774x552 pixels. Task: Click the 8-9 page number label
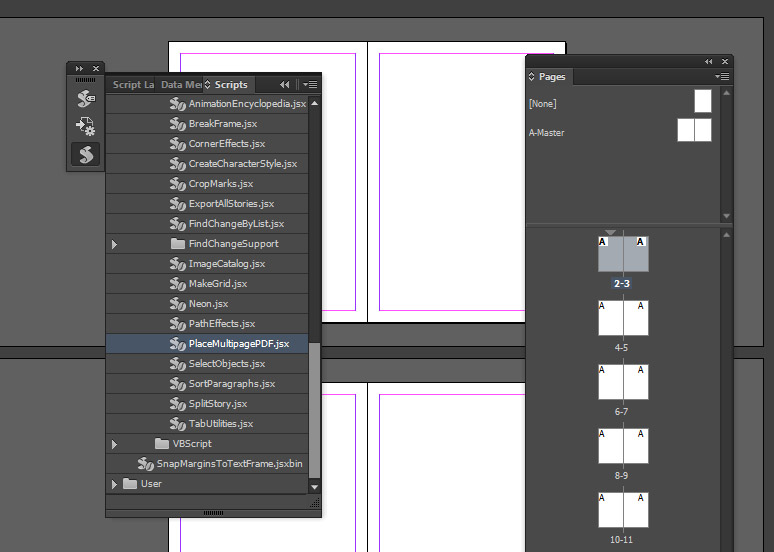(x=621, y=475)
